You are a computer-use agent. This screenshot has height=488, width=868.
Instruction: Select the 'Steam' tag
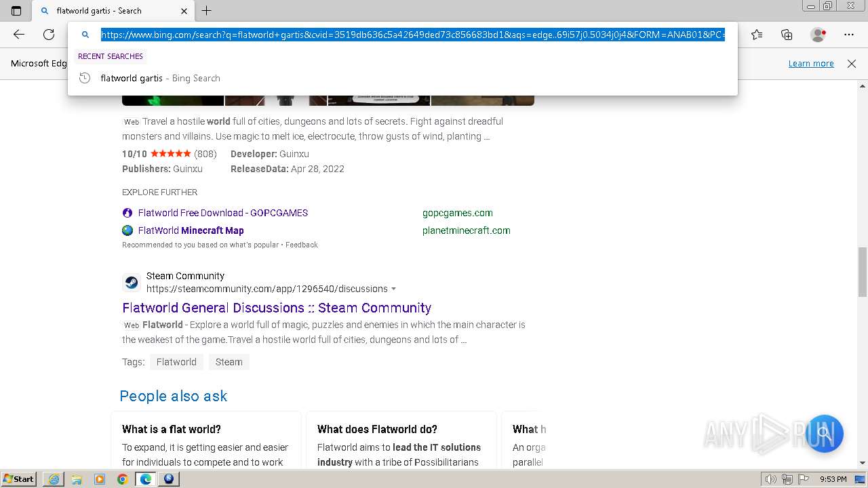pos(229,362)
